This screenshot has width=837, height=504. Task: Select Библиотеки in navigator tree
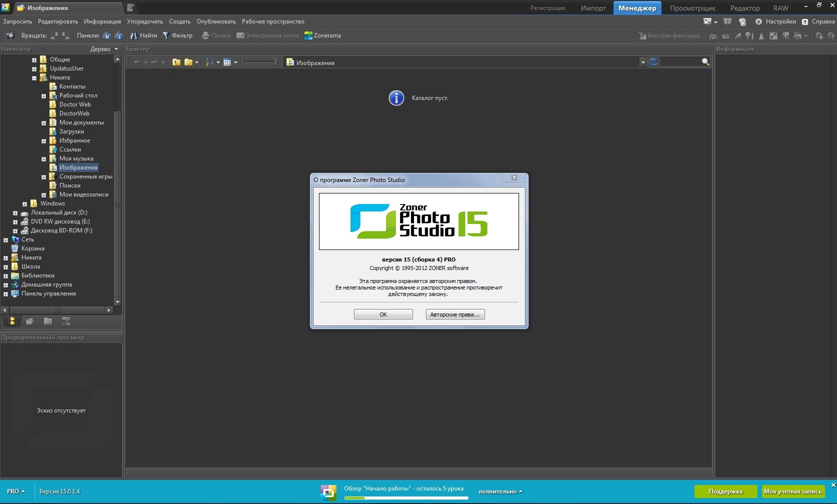(x=38, y=275)
